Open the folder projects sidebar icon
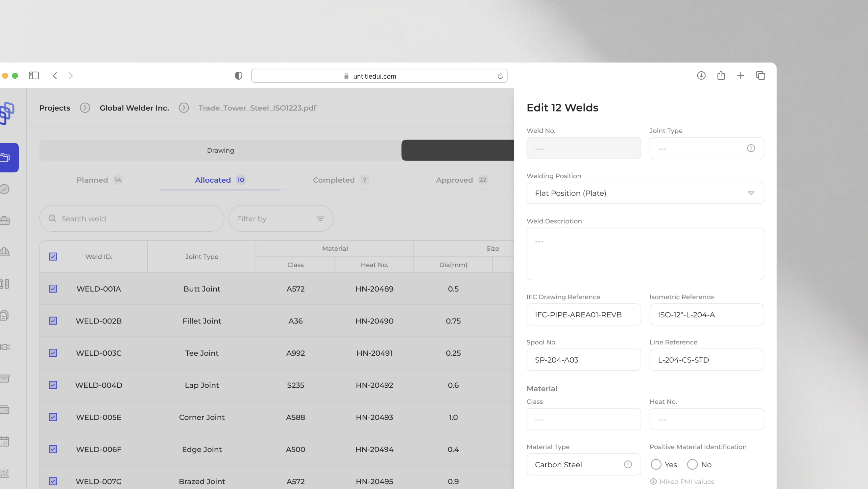The height and width of the screenshot is (489, 868). [5, 158]
